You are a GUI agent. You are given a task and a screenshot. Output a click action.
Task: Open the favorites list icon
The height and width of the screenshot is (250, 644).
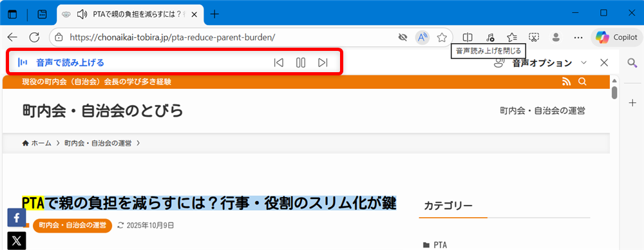[511, 37]
